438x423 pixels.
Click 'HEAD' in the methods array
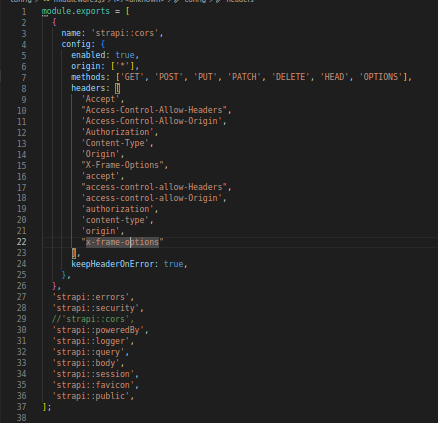tap(334, 77)
